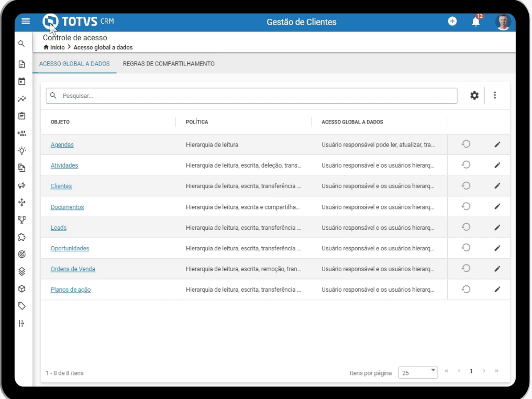Open the sidebar line chart icon

pyautogui.click(x=21, y=99)
